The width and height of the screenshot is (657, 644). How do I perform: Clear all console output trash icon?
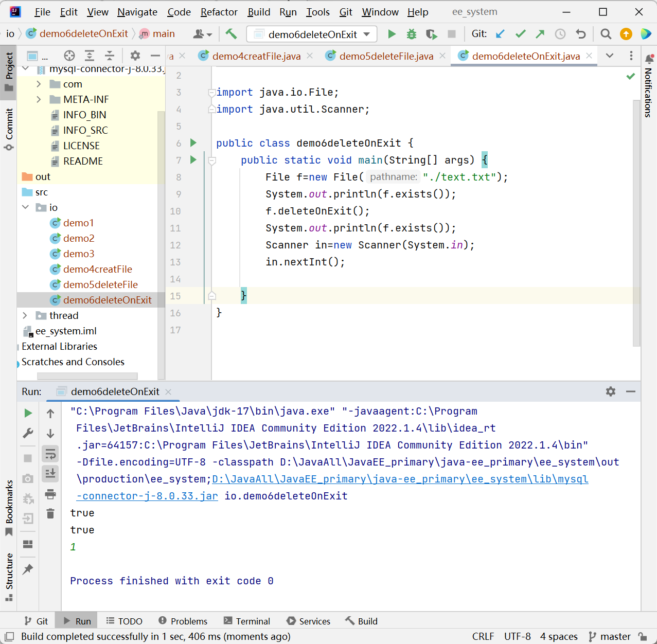pos(50,513)
